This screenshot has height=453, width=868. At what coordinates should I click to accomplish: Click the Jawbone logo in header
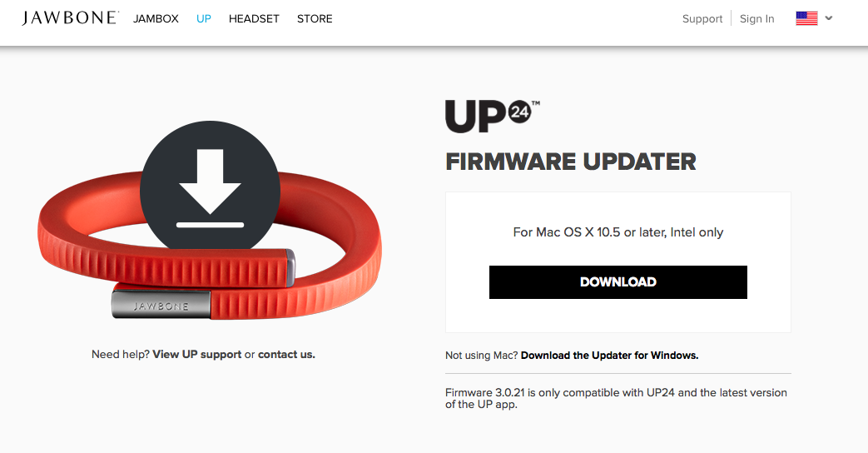tap(70, 17)
